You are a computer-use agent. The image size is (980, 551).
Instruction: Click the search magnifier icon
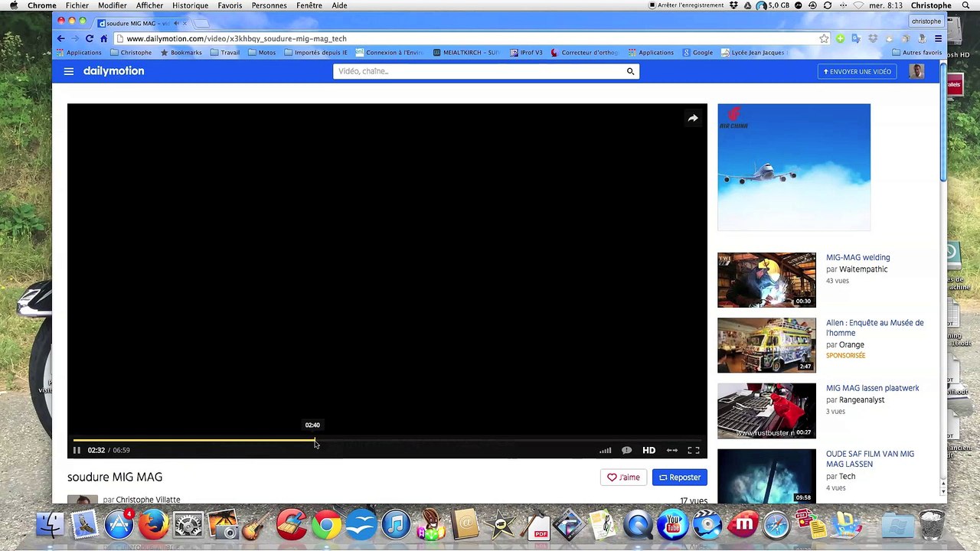click(631, 71)
